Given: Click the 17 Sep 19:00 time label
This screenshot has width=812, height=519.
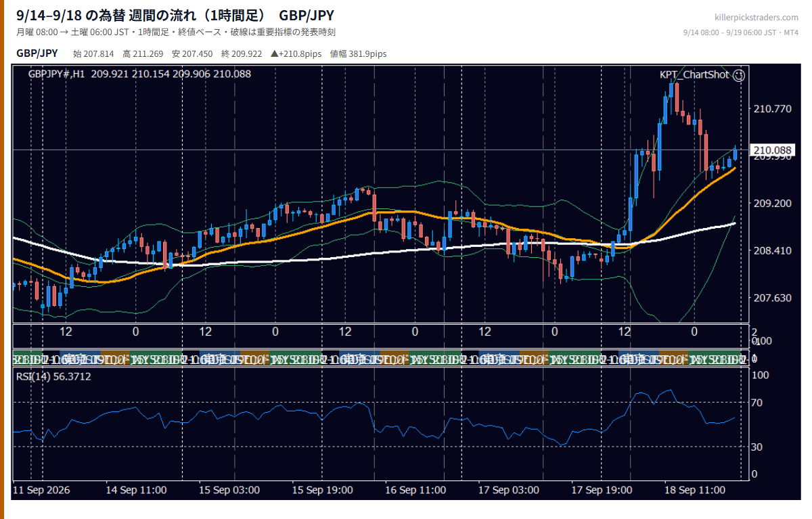Looking at the screenshot, I should tap(602, 489).
